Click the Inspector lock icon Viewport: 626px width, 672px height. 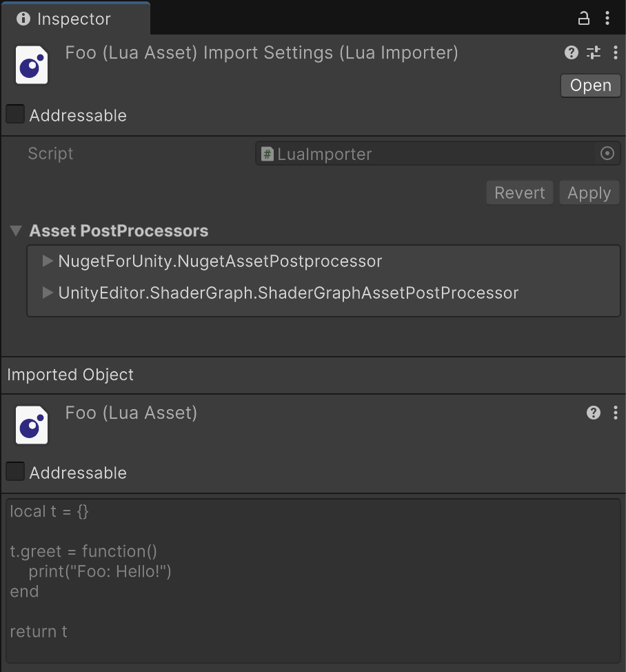pos(584,19)
